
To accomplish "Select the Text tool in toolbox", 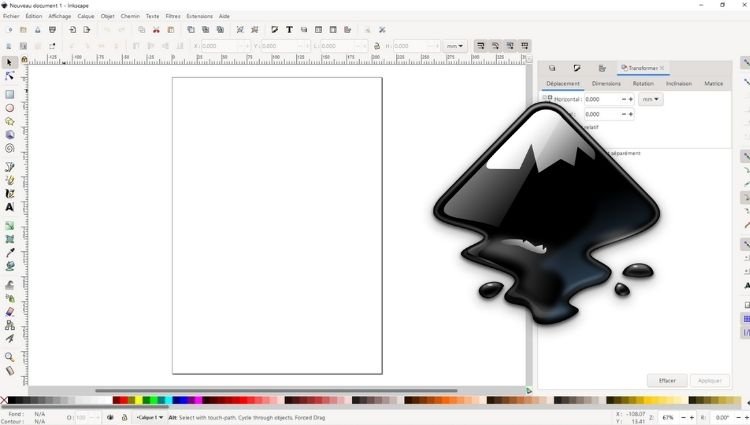I will pos(10,207).
